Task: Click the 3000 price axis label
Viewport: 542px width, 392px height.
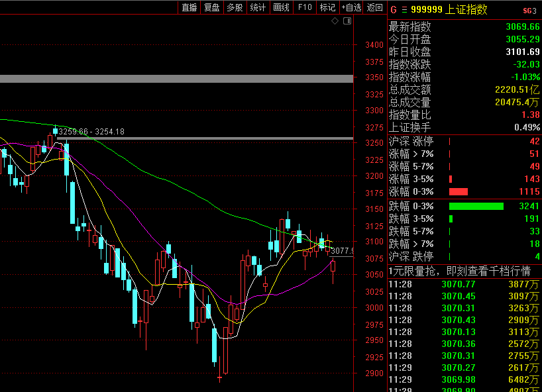Action: [x=374, y=307]
